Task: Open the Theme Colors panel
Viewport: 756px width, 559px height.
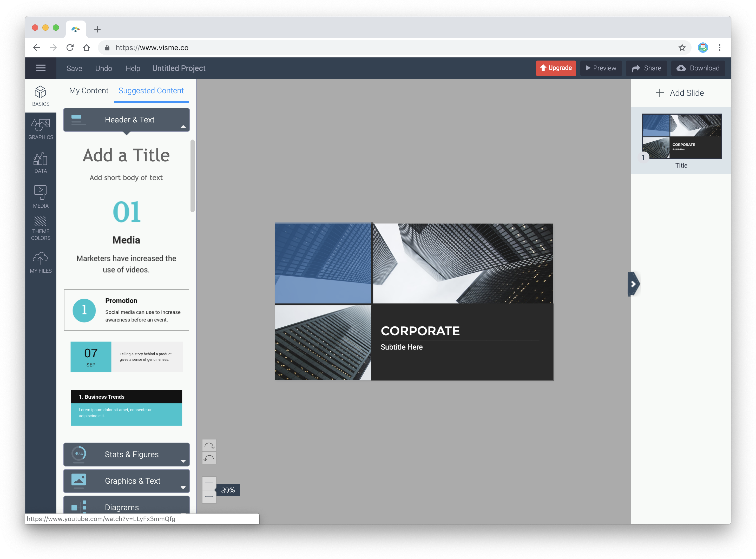Action: coord(41,228)
